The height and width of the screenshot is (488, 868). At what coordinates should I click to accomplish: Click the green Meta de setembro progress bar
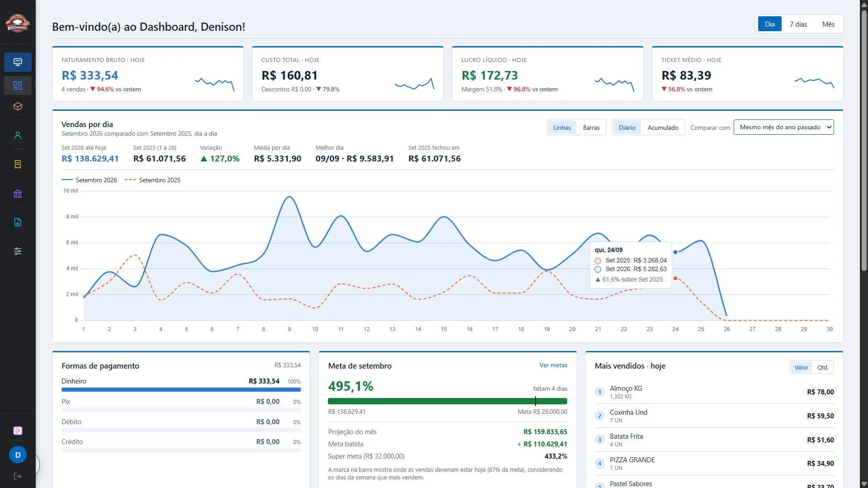(x=447, y=401)
